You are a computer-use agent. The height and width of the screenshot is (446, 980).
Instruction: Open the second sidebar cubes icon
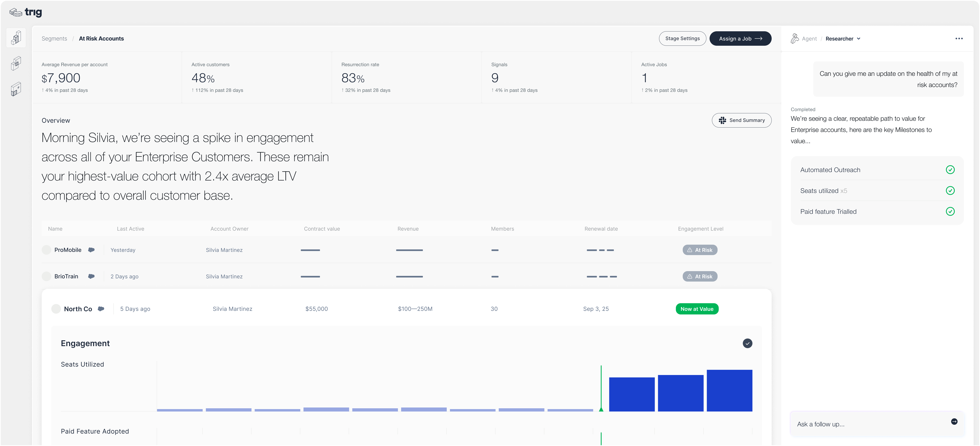[16, 63]
